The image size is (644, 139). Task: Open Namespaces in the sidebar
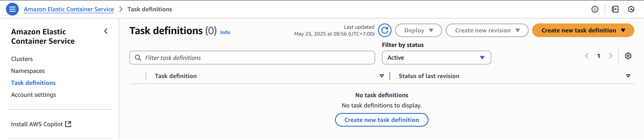point(28,71)
